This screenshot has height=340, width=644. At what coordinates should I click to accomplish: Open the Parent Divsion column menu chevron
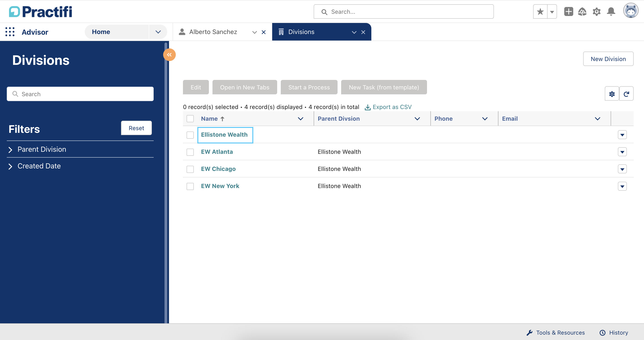[x=417, y=119]
